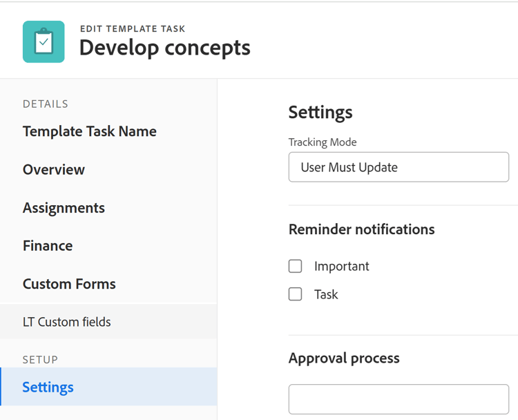This screenshot has width=518, height=420.
Task: Click the Settings heading in main panel
Action: 320,112
